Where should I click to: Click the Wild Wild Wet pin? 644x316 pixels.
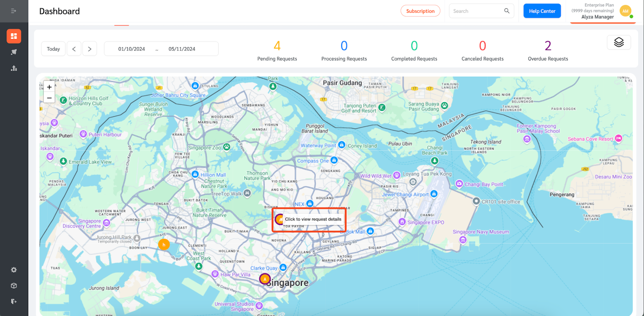click(x=396, y=175)
